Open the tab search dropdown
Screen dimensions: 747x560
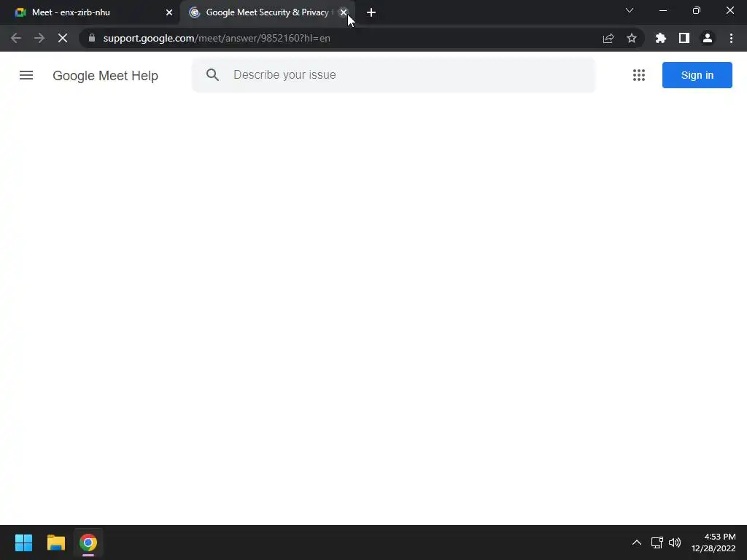coord(630,10)
